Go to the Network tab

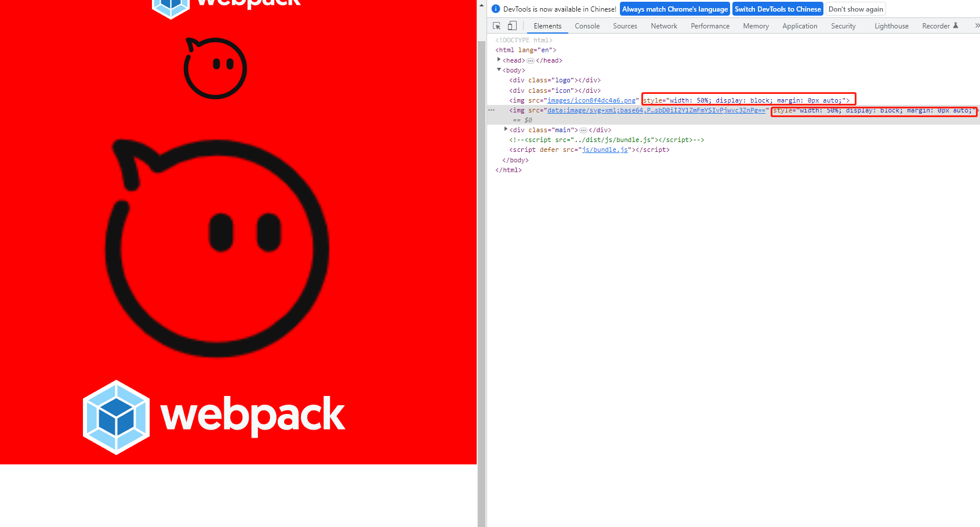click(x=664, y=26)
